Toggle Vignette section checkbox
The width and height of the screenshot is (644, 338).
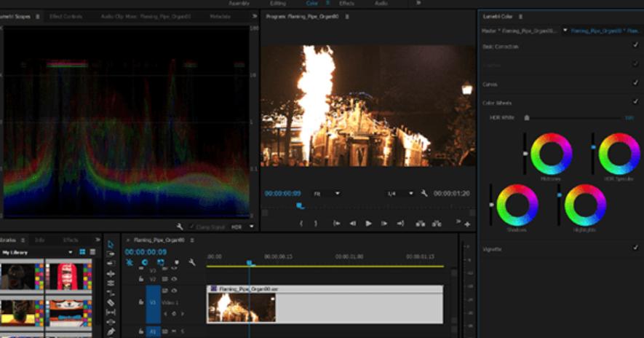pyautogui.click(x=635, y=247)
